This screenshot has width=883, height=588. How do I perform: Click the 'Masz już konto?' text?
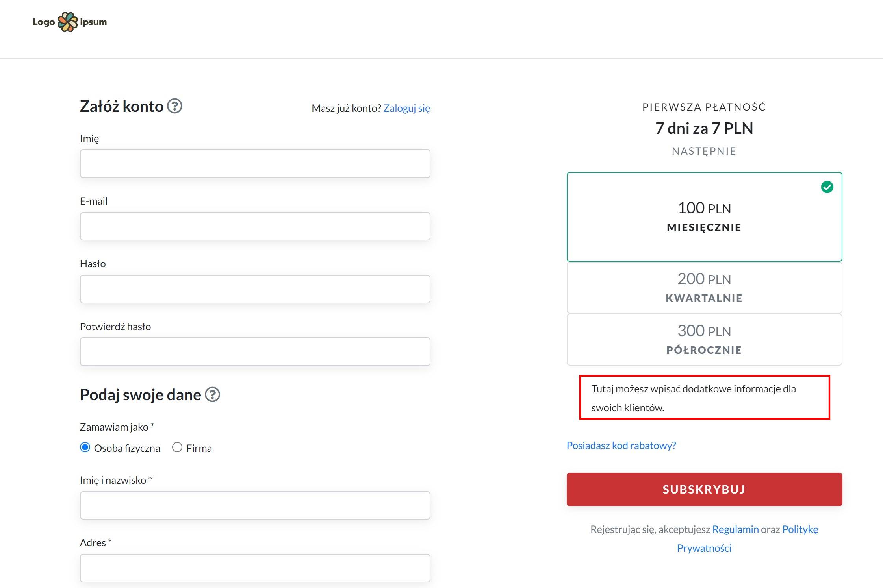[x=346, y=108]
